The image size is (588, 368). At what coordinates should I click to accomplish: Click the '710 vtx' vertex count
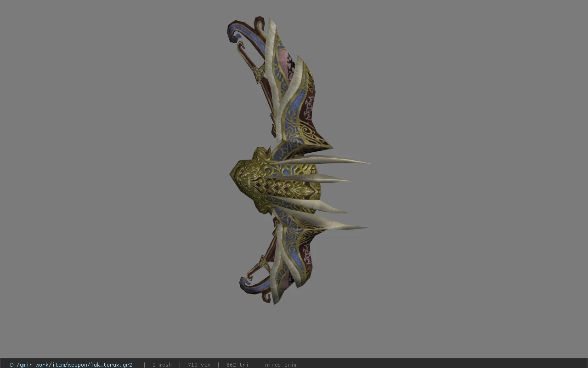[199, 365]
